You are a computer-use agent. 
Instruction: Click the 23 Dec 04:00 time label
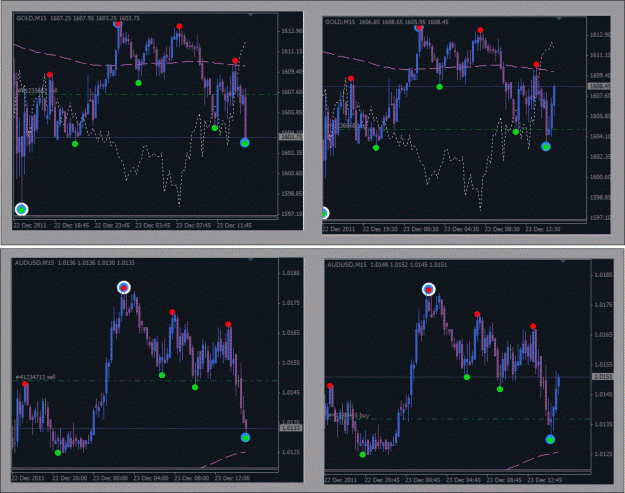(151, 478)
